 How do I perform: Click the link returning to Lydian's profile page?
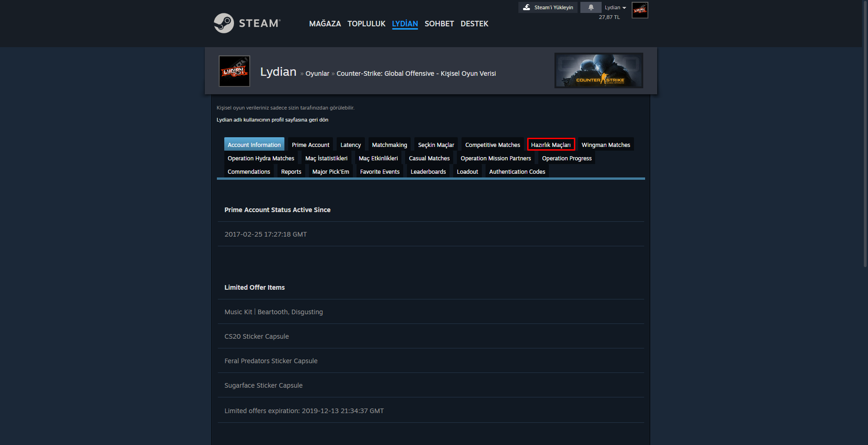[x=272, y=119]
